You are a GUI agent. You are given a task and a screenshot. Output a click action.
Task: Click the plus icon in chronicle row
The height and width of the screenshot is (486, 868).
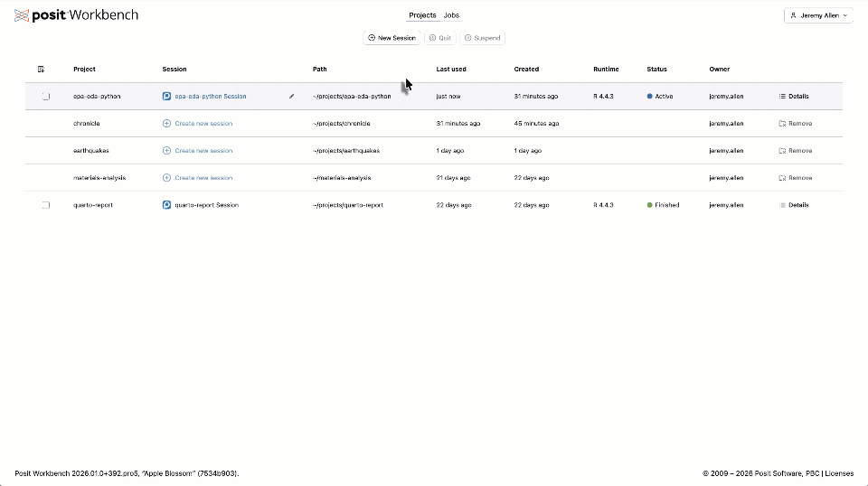click(166, 124)
